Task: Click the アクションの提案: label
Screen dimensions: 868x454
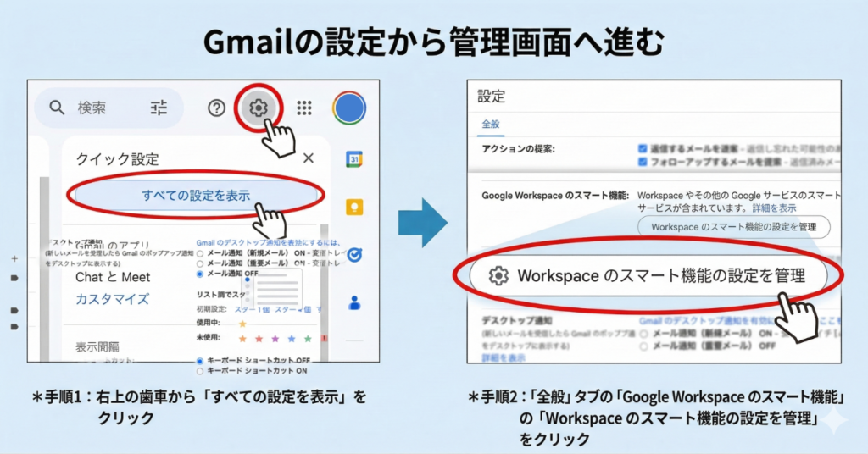Action: (x=518, y=149)
